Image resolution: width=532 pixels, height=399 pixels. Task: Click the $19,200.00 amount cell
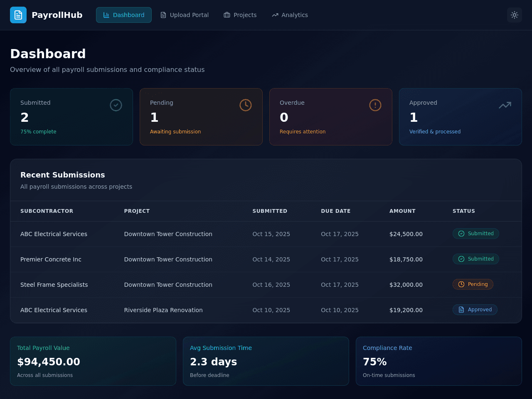(406, 310)
